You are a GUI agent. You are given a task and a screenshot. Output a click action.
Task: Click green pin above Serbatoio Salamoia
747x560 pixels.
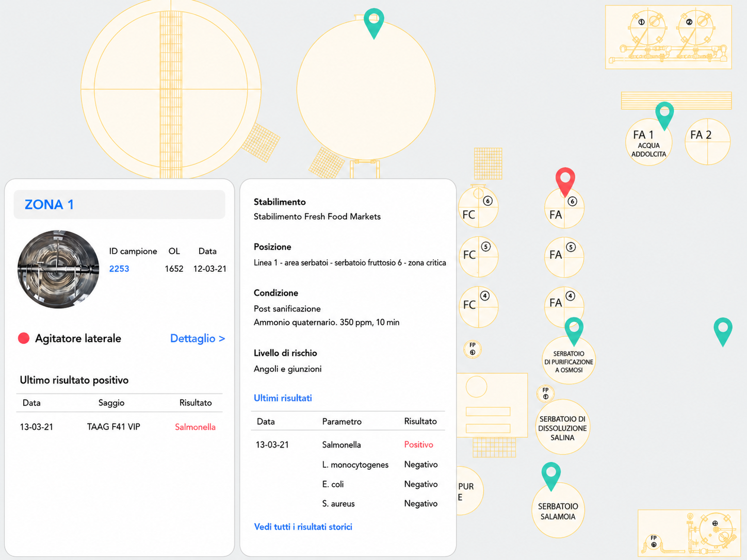[x=551, y=476]
